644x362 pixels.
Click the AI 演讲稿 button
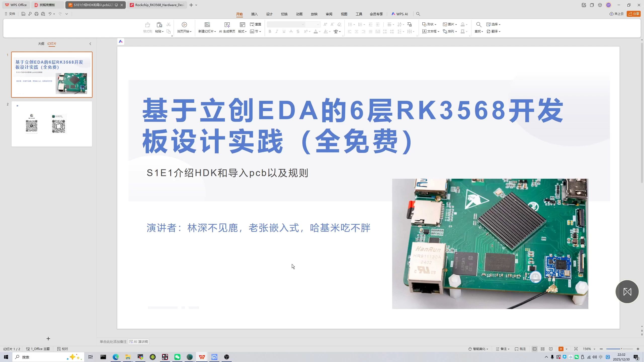pyautogui.click(x=139, y=342)
